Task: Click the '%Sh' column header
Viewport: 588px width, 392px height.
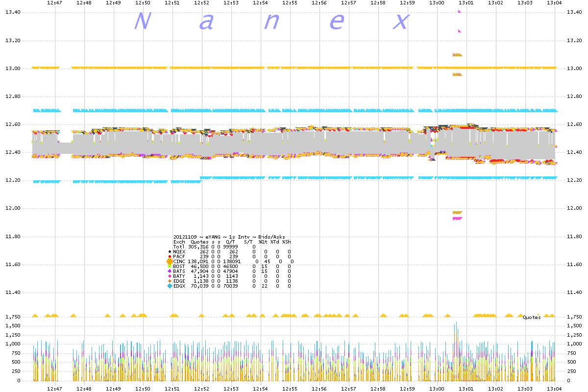Action: pyautogui.click(x=287, y=242)
